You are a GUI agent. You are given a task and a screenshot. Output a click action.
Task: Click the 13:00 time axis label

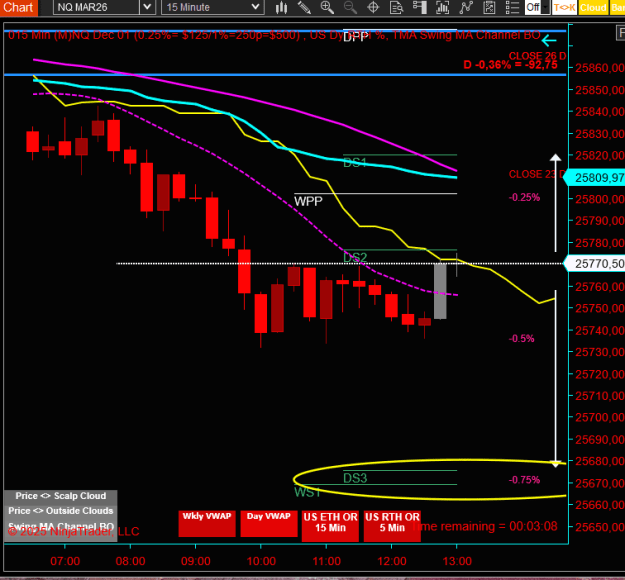(x=457, y=561)
